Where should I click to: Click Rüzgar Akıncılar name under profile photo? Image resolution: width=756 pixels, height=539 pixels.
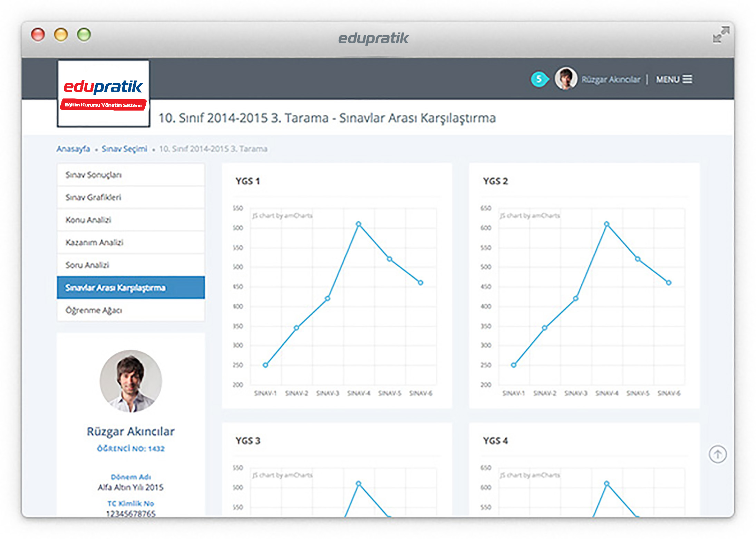pyautogui.click(x=131, y=432)
